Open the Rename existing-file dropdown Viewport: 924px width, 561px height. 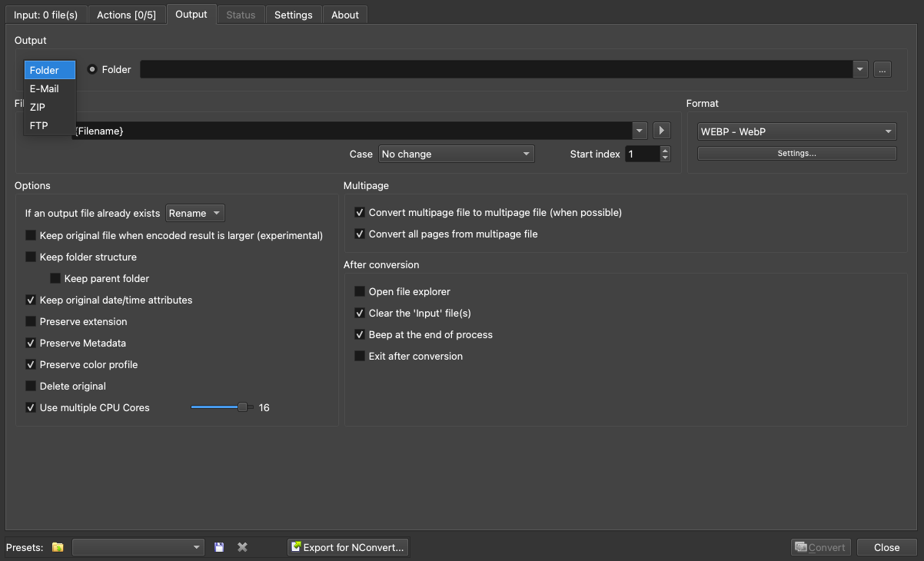(x=195, y=213)
